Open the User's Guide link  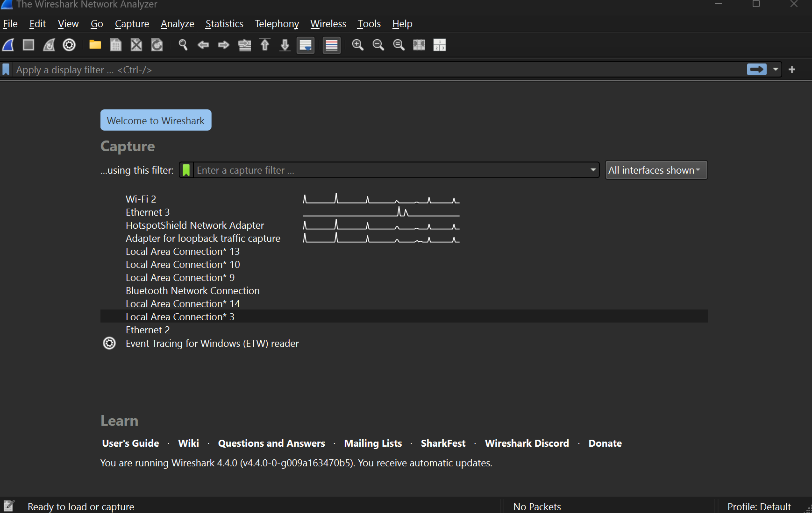[x=130, y=443]
